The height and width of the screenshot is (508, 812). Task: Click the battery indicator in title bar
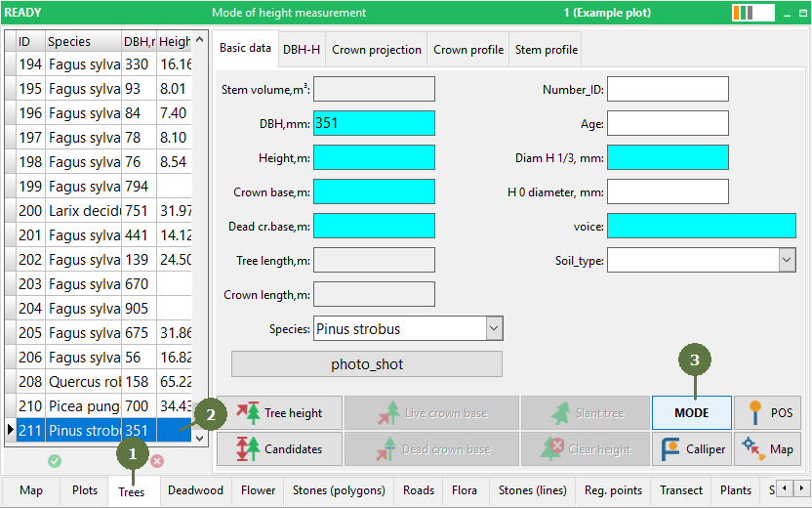tap(753, 13)
